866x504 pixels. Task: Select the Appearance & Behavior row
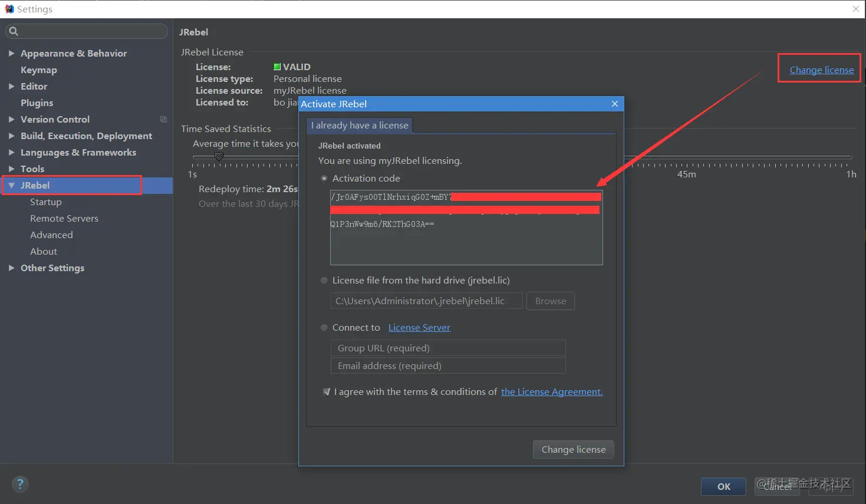coord(87,53)
